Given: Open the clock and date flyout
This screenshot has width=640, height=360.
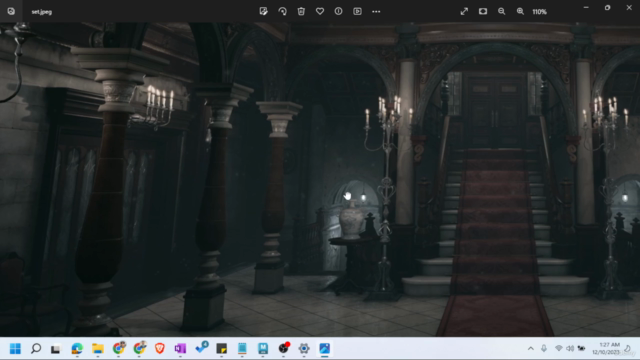Looking at the screenshot, I should (606, 349).
